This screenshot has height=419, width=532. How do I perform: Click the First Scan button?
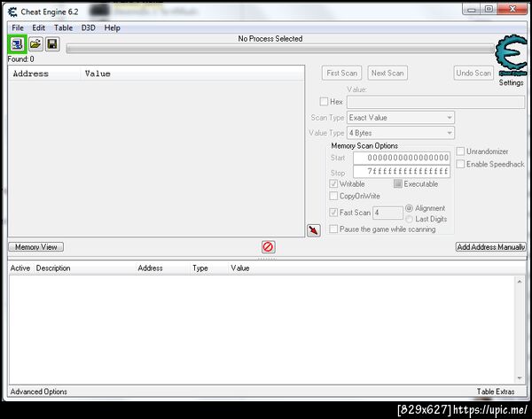point(341,73)
